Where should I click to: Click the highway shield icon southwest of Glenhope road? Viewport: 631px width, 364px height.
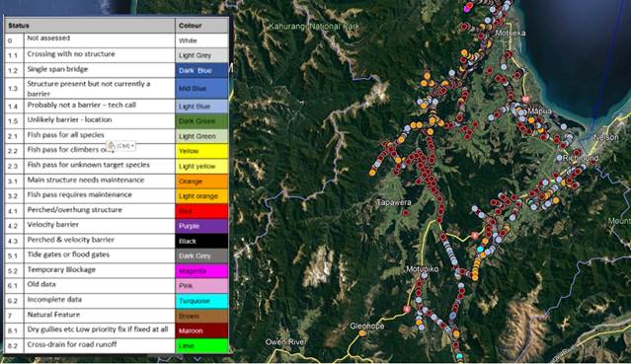click(407, 310)
